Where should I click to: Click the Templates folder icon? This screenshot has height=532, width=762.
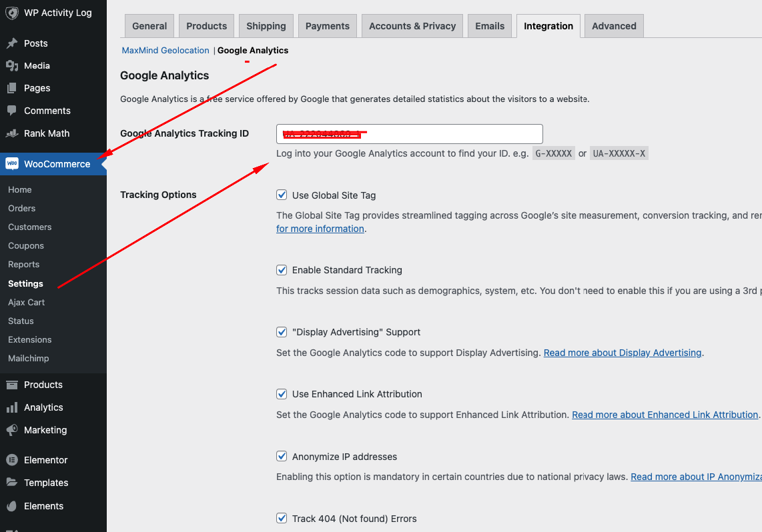[x=12, y=482]
